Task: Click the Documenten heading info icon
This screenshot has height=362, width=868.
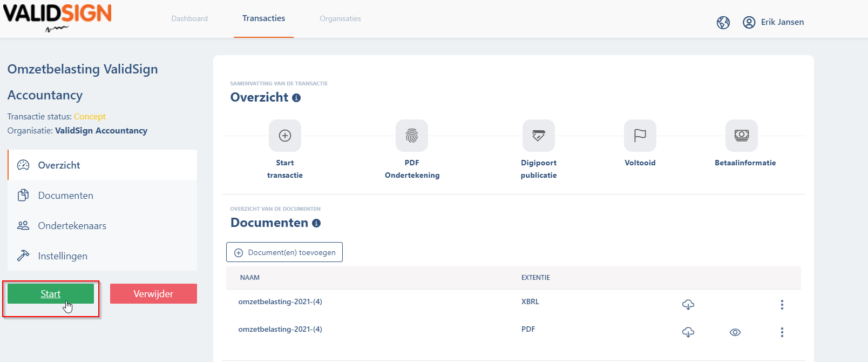Action: [316, 223]
